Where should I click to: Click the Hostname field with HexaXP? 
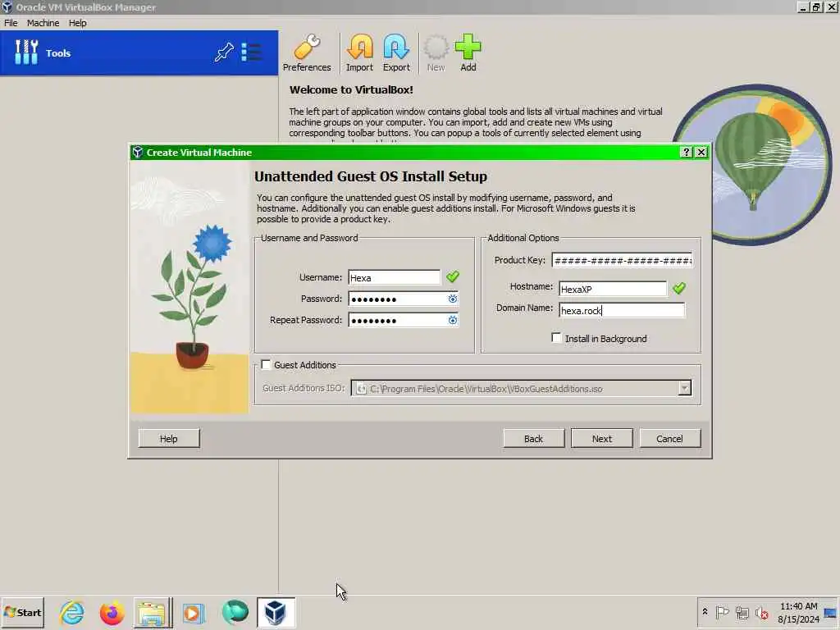pyautogui.click(x=613, y=289)
